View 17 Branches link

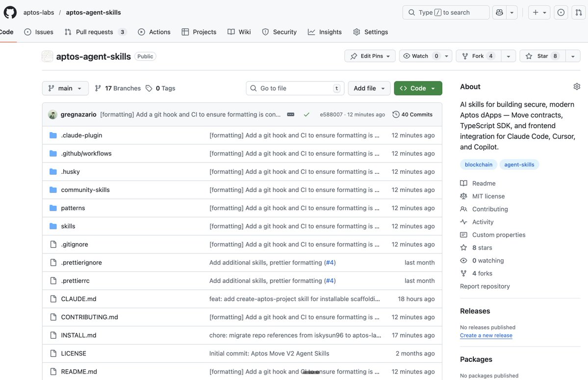pyautogui.click(x=118, y=88)
